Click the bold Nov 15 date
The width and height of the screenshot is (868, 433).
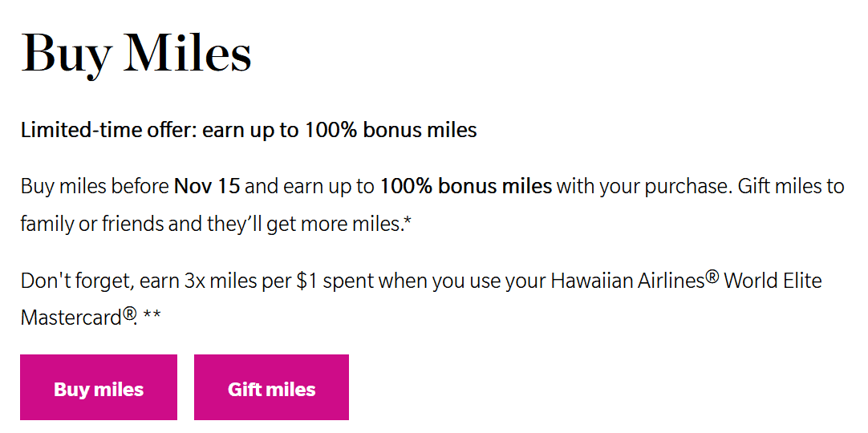(207, 187)
